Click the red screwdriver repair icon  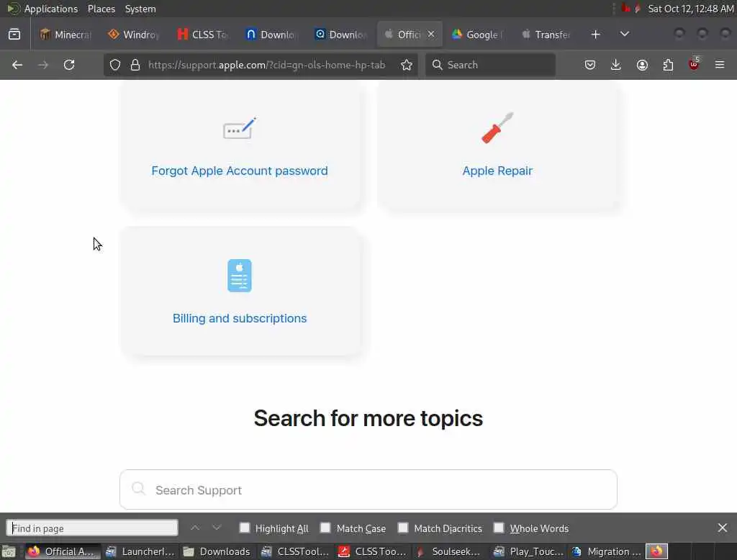pyautogui.click(x=497, y=128)
